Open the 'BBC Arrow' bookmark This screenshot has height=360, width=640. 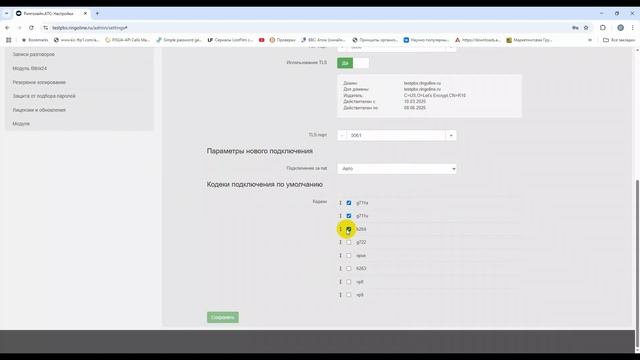[x=323, y=40]
